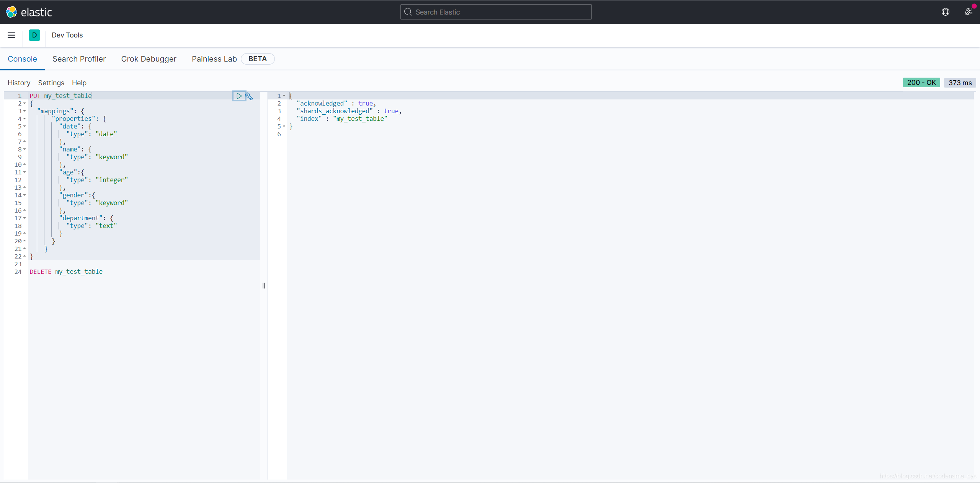Open the help menu lifebuoy icon
This screenshot has width=980, height=483.
946,12
